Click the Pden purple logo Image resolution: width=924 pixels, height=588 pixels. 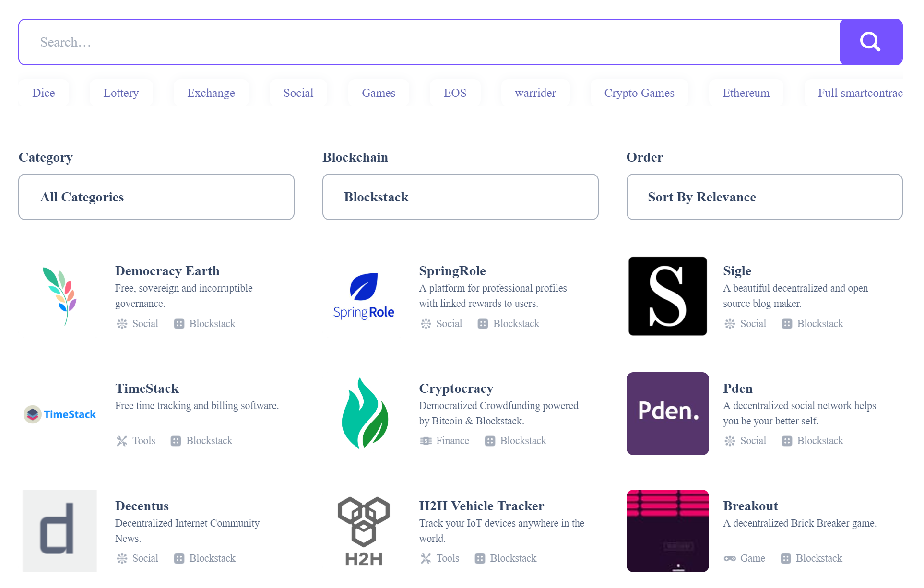tap(667, 413)
